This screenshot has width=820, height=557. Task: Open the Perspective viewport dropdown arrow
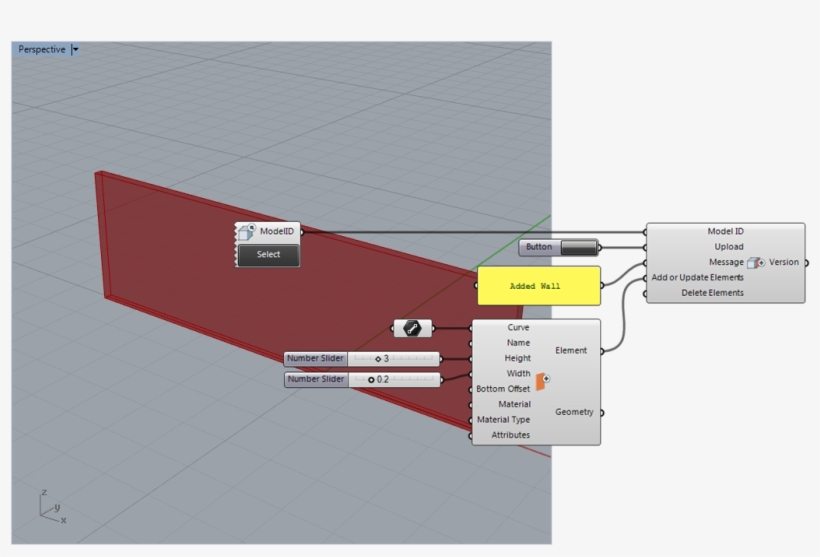[75, 49]
